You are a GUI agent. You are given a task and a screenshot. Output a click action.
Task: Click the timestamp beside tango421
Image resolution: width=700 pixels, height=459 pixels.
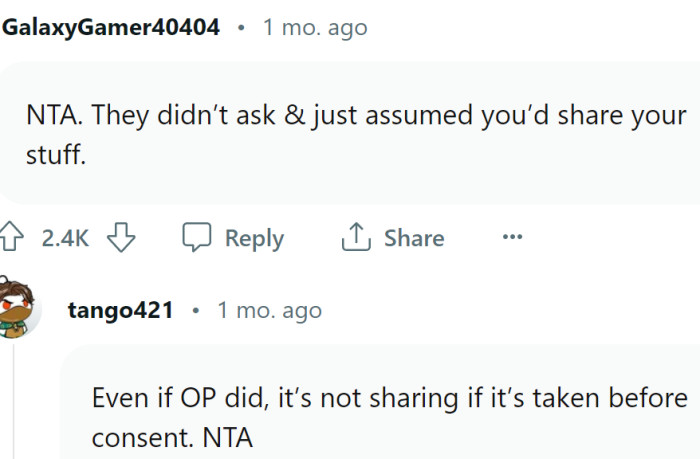click(x=269, y=310)
